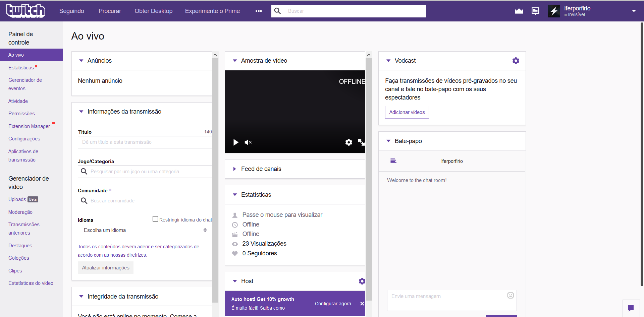Open Host settings gear
The width and height of the screenshot is (644, 317).
tap(362, 281)
